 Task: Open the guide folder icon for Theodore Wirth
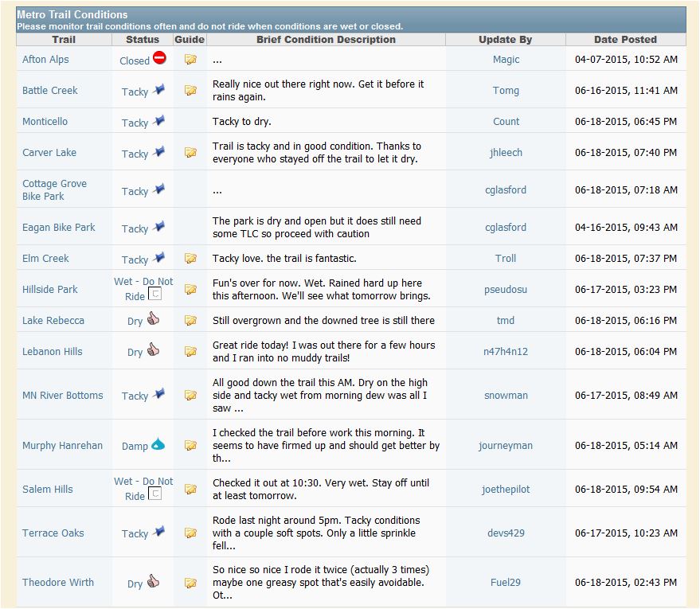click(x=190, y=583)
